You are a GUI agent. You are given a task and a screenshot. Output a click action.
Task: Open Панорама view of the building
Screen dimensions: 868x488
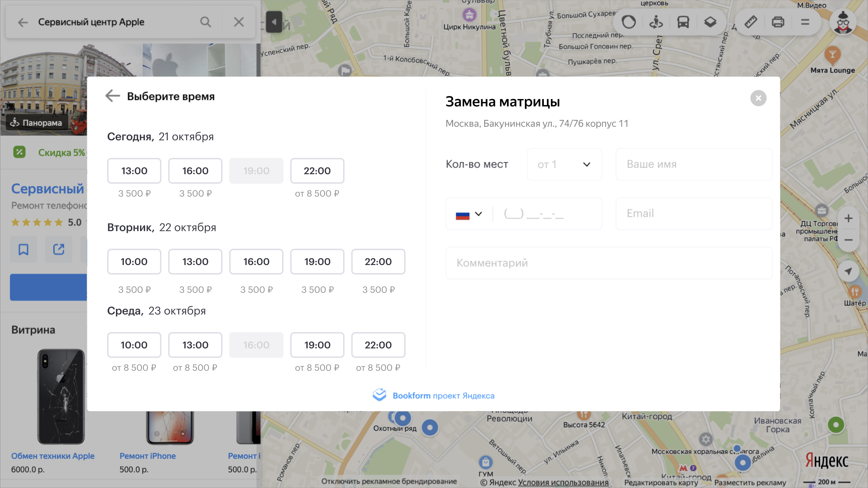pyautogui.click(x=37, y=123)
